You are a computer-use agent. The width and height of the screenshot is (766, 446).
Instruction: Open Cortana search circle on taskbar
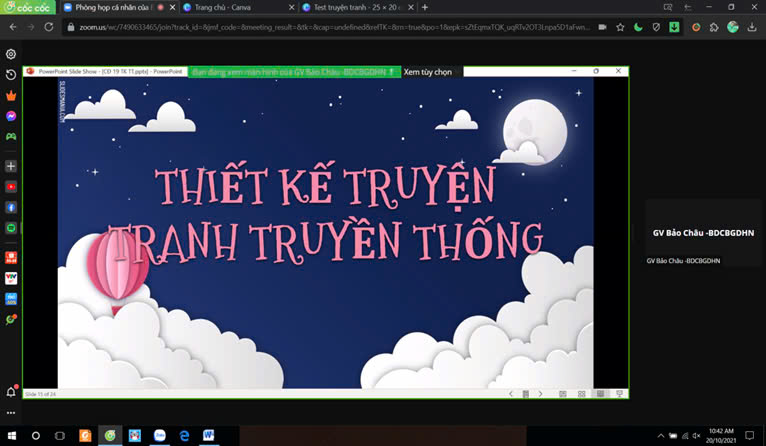tap(36, 435)
